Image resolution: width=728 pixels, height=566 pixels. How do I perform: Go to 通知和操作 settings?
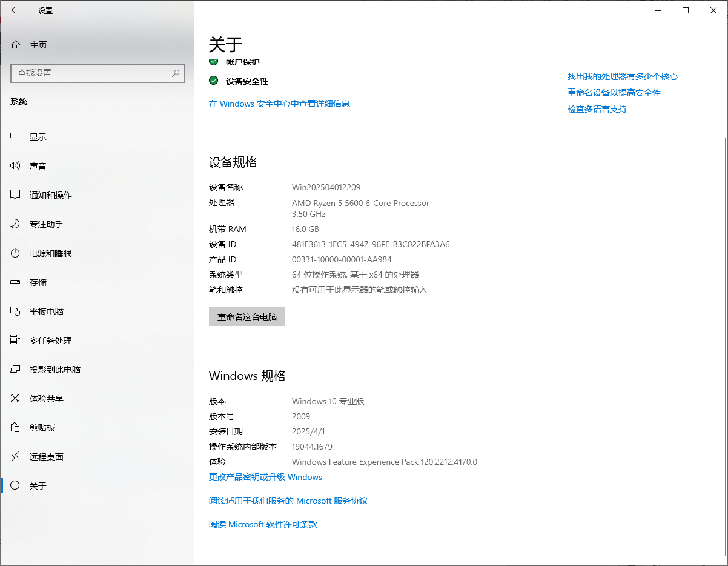[x=97, y=195]
